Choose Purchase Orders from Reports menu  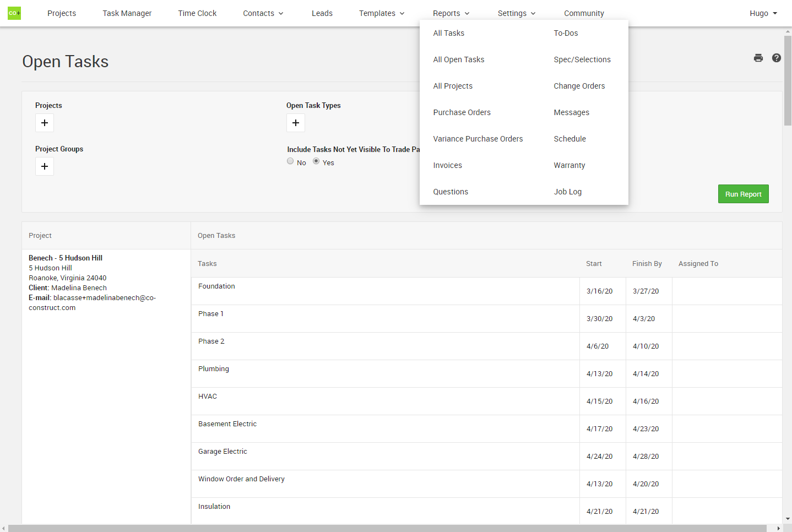coord(462,112)
